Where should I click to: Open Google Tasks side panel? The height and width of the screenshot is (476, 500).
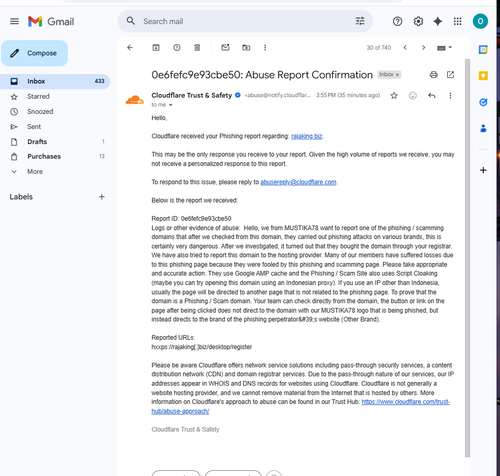click(483, 102)
